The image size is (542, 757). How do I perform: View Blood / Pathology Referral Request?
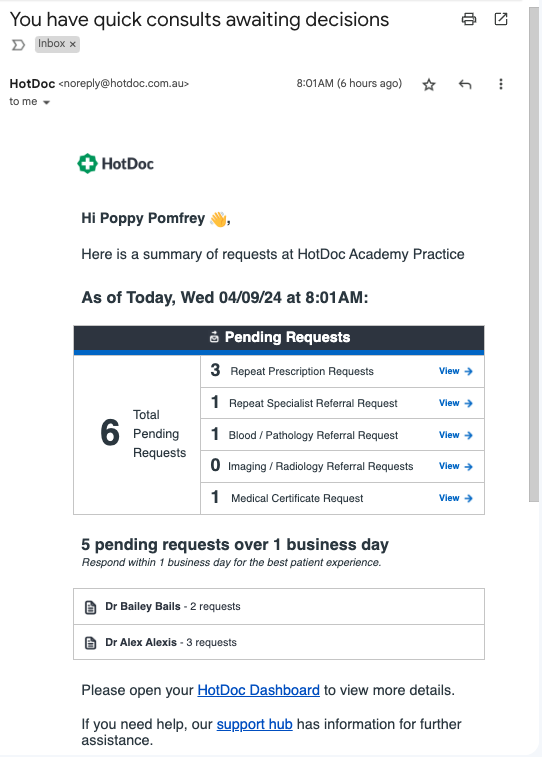pyautogui.click(x=455, y=435)
